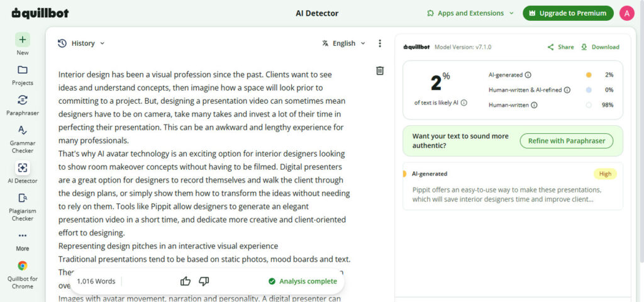Screen dimensions: 644x302
Task: Click the High confidence badge
Action: tap(605, 174)
